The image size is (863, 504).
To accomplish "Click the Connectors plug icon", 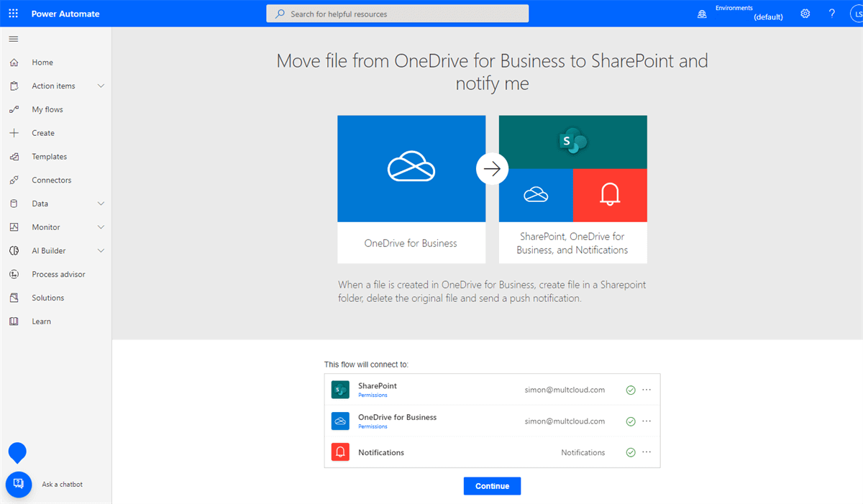I will point(14,180).
